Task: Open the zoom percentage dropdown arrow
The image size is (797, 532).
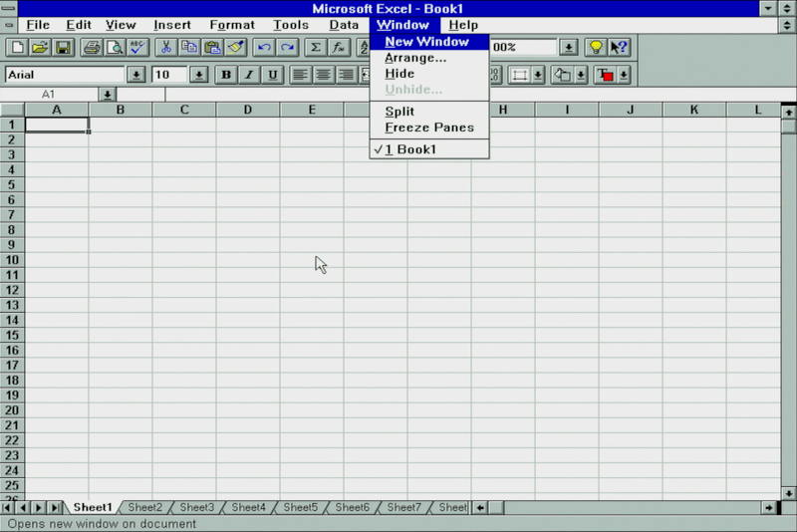Action: [x=568, y=47]
